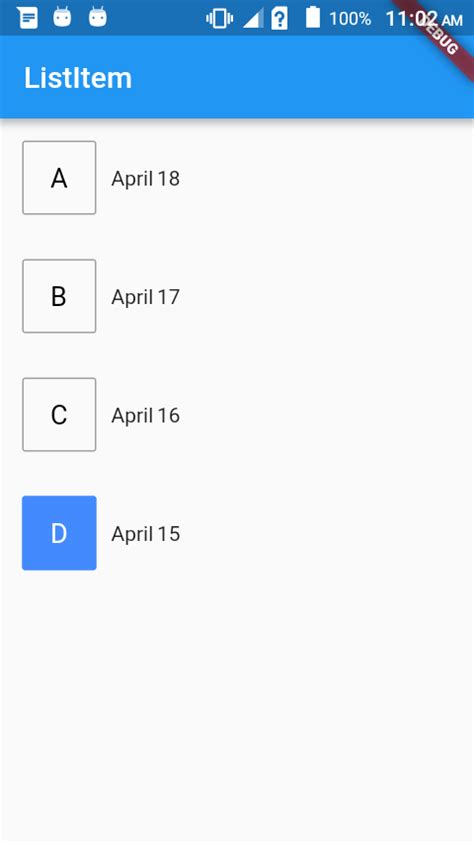This screenshot has width=474, height=843.
Task: Tap the vibrate mode status icon
Action: coord(219,19)
